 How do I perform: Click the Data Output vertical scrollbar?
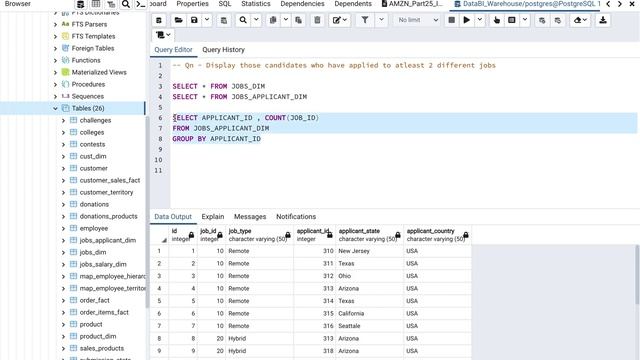637,276
